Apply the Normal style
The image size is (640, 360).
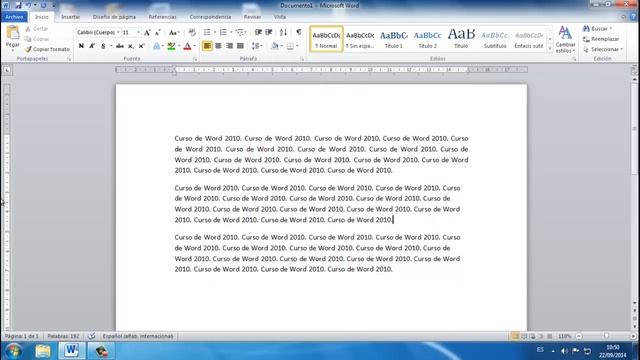coord(326,39)
